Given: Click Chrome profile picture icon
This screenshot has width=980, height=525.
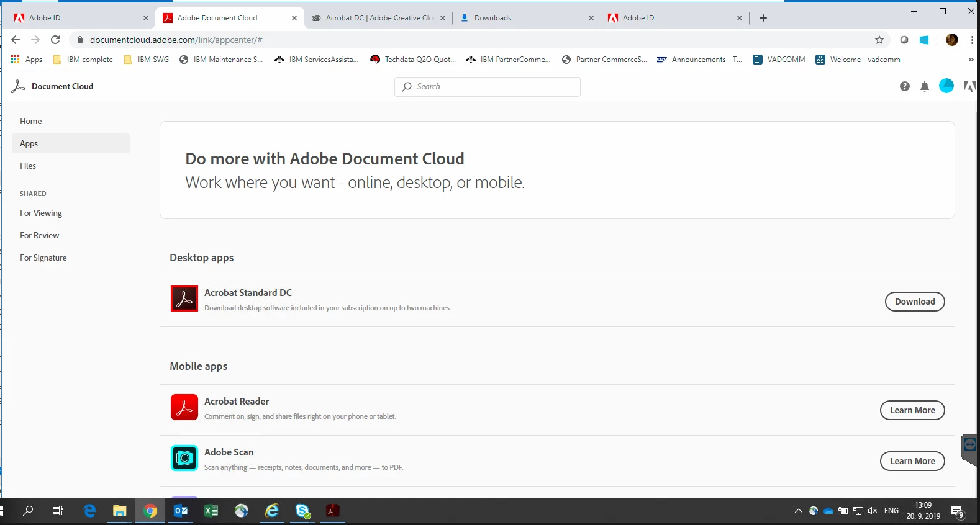Looking at the screenshot, I should click(x=952, y=40).
